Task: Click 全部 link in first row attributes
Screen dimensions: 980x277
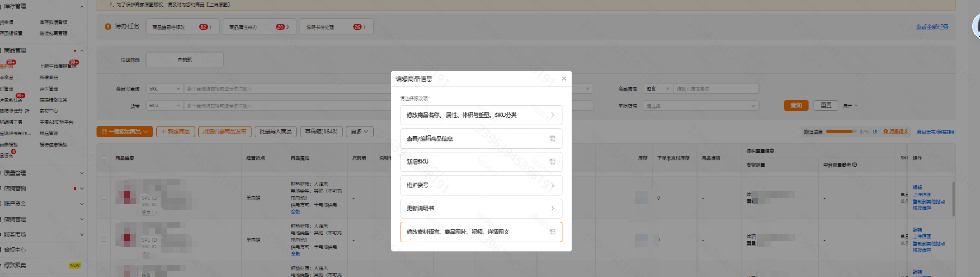Action: (295, 212)
